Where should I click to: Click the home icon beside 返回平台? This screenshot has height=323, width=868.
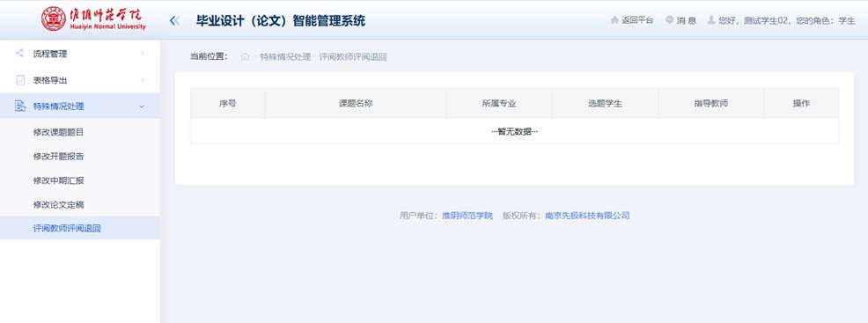[x=614, y=20]
